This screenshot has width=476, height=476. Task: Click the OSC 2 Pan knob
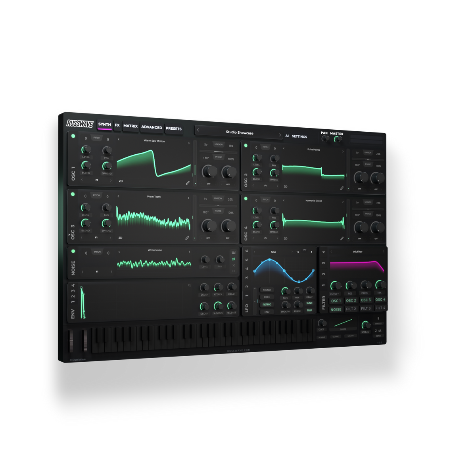click(x=274, y=158)
